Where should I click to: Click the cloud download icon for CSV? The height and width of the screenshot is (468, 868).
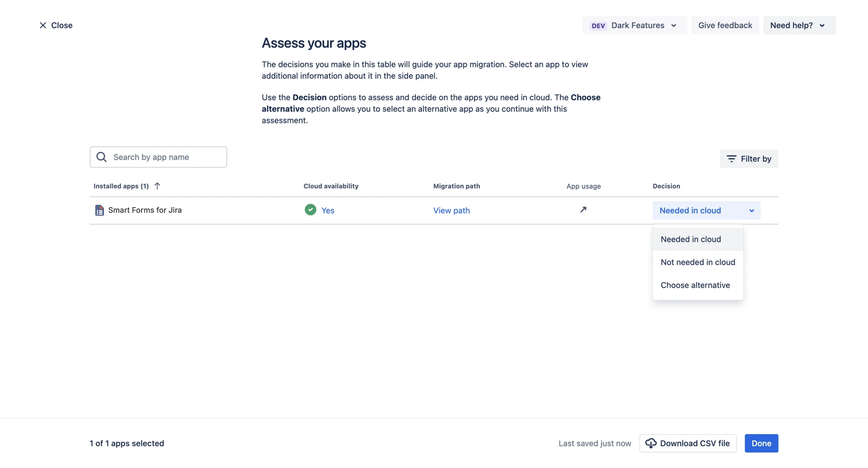tap(651, 443)
